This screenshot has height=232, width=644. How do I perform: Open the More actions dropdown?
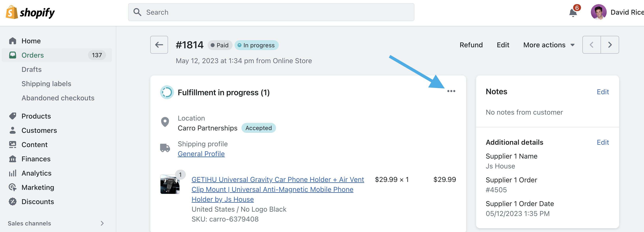click(x=549, y=45)
